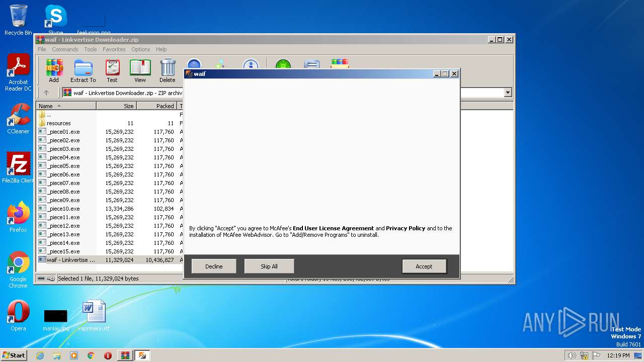
Task: Click the taskbar clock showing 12:19 PM
Action: pos(618,355)
